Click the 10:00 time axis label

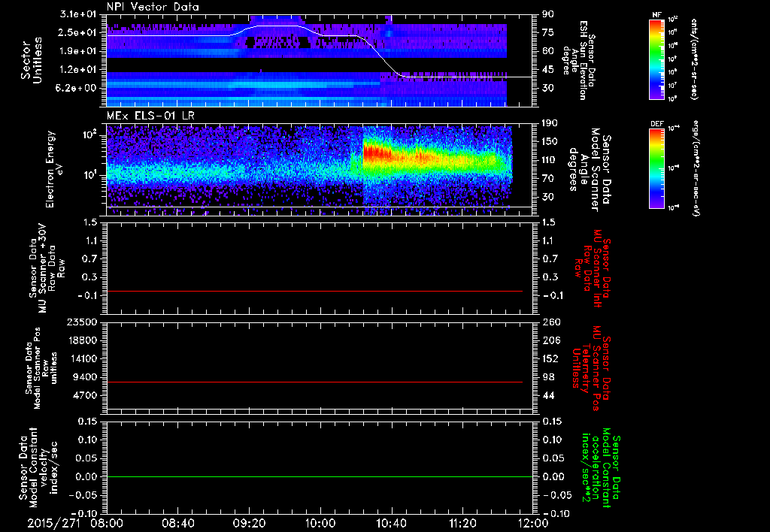tap(320, 523)
